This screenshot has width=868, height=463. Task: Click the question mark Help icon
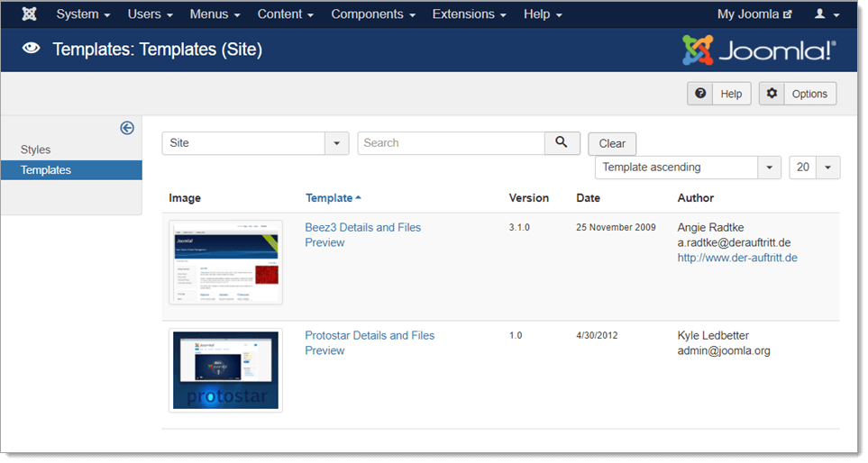pos(700,94)
